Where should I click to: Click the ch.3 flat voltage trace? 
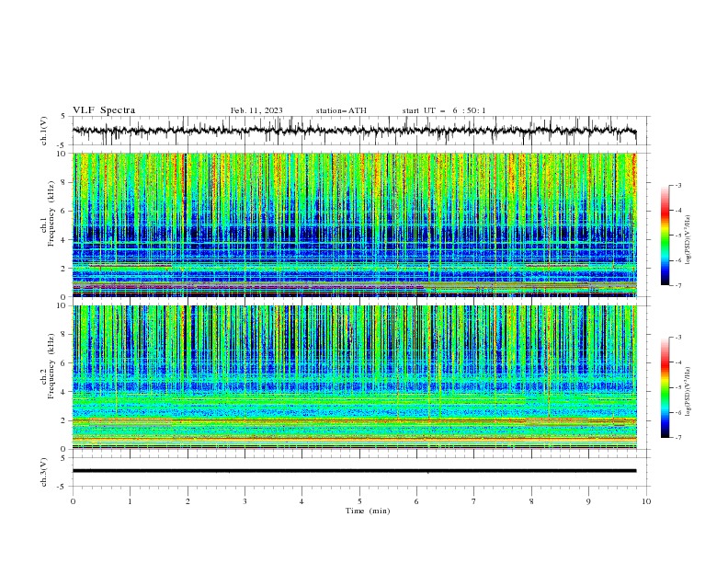354,471
